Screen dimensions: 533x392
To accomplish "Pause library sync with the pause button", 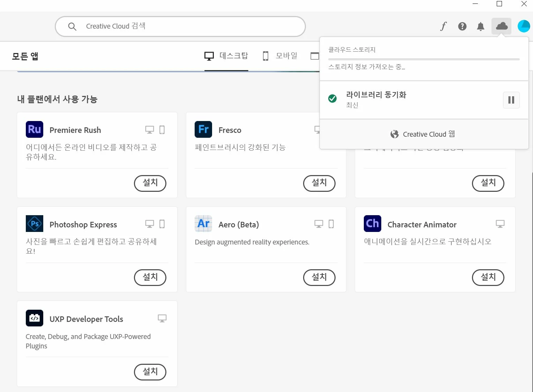I will (x=511, y=100).
